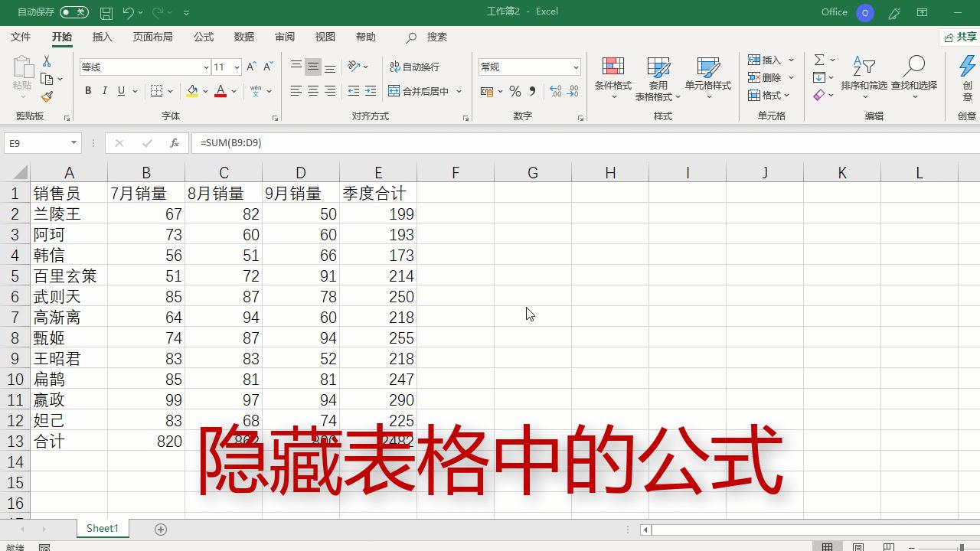This screenshot has width=980, height=551.
Task: Add a new sheet with the plus button
Action: pyautogui.click(x=161, y=528)
